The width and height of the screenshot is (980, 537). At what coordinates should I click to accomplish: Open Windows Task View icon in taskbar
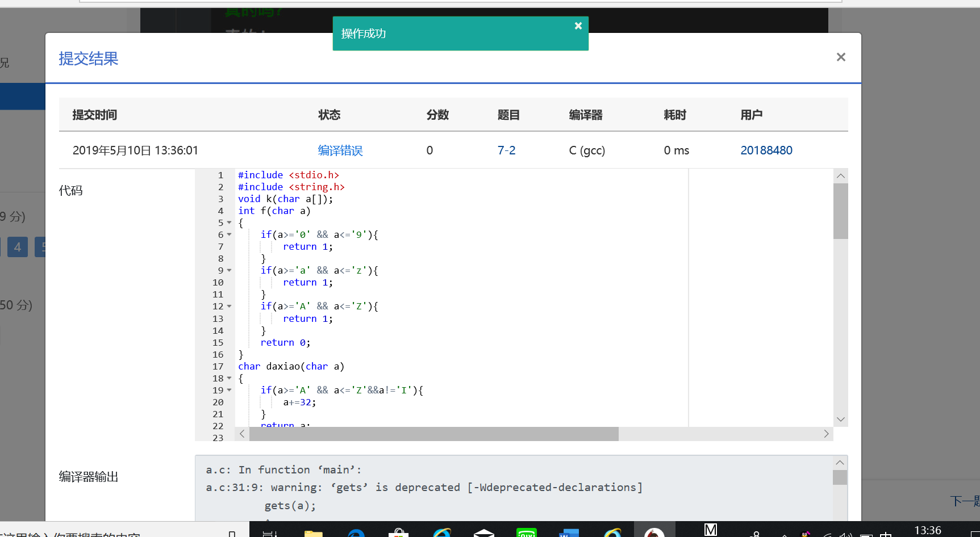tap(270, 533)
